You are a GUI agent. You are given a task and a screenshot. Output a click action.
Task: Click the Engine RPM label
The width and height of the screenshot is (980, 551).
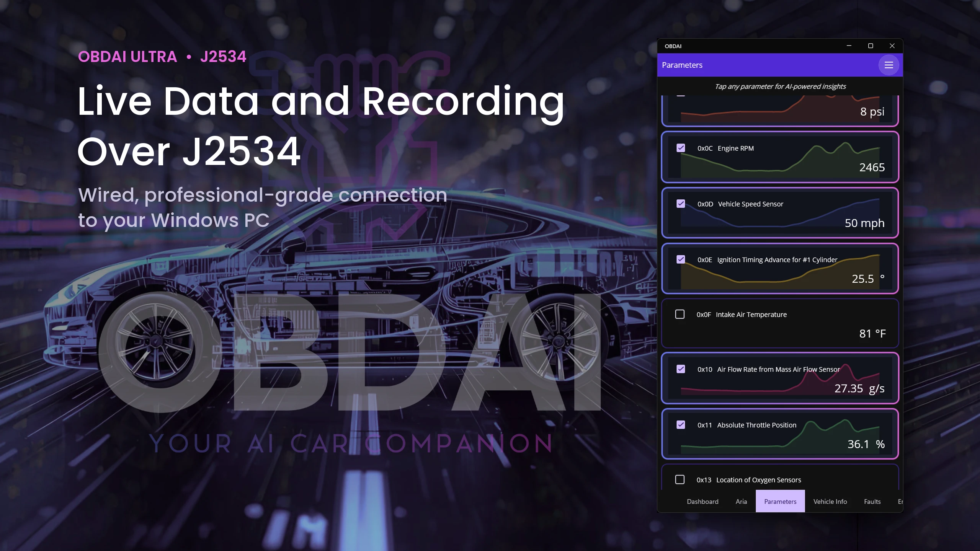(x=735, y=148)
